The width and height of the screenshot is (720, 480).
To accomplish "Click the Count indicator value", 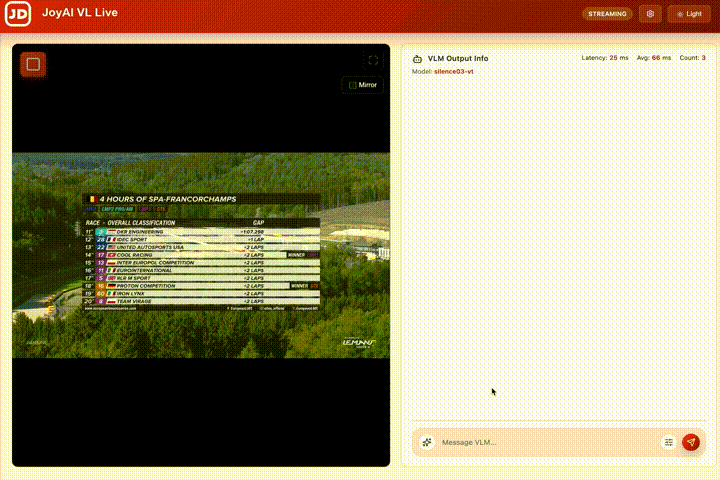I will pyautogui.click(x=703, y=58).
